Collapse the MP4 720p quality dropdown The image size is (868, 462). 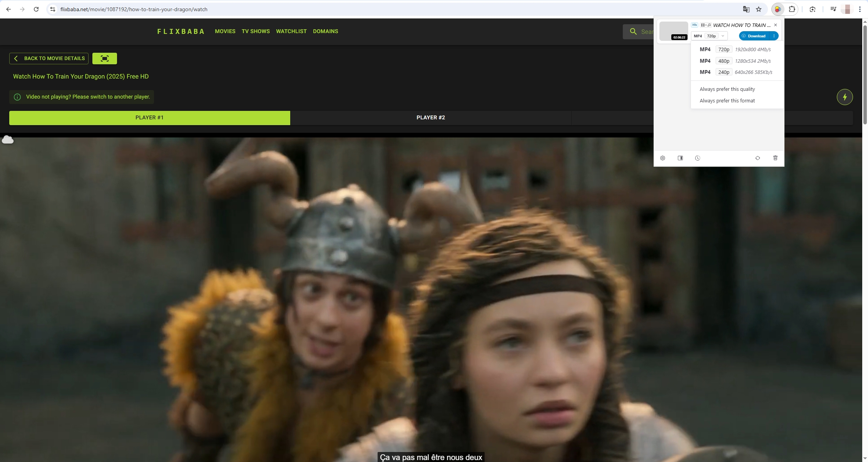[709, 36]
